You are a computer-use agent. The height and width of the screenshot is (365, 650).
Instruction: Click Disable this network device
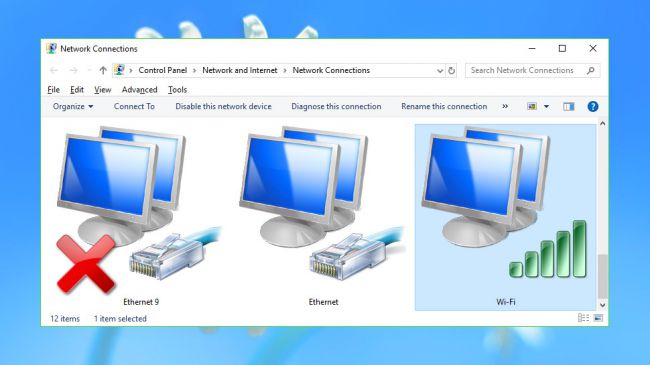(223, 107)
